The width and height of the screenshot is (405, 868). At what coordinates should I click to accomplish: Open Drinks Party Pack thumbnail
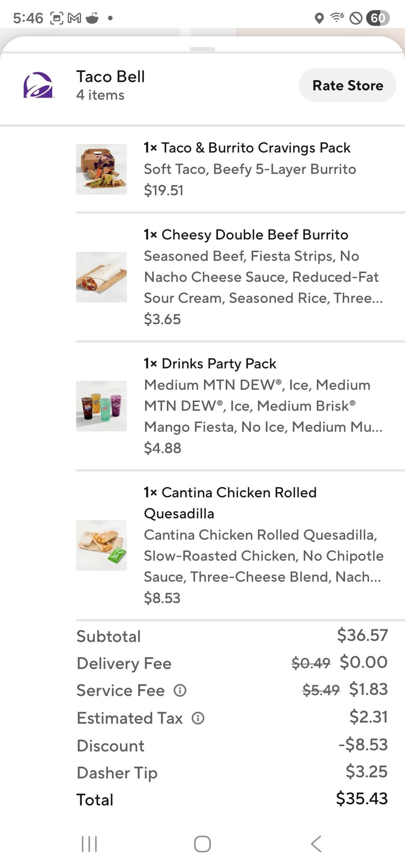101,406
